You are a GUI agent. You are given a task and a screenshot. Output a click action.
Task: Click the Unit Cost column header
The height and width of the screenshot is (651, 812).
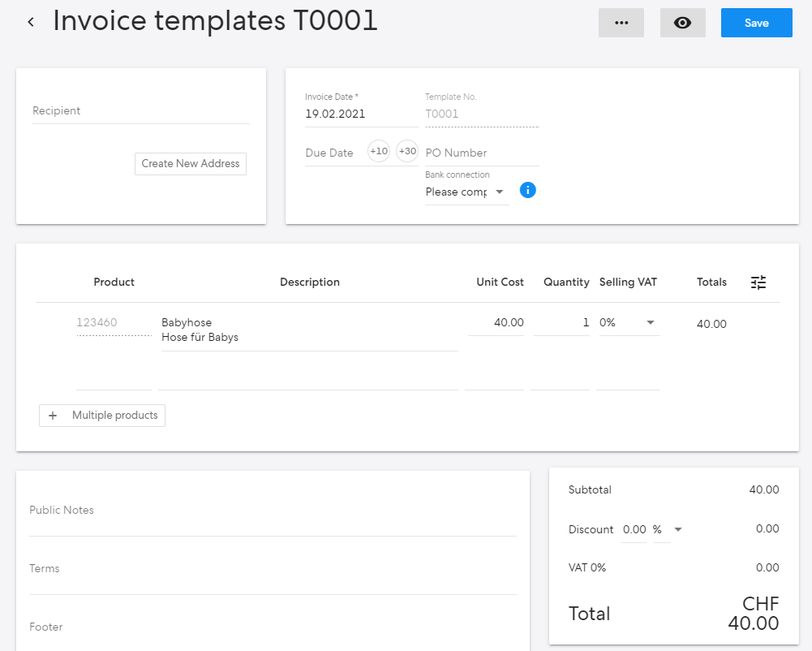(x=500, y=282)
